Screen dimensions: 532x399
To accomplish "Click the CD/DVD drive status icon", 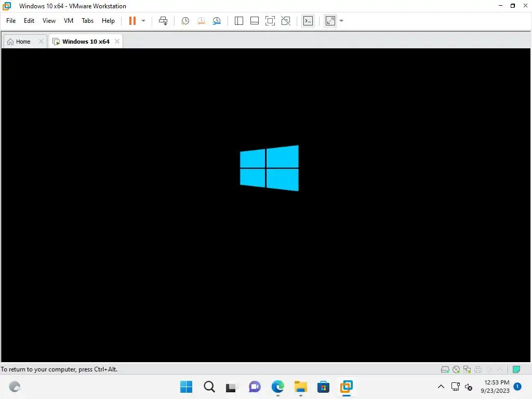I will point(456,369).
